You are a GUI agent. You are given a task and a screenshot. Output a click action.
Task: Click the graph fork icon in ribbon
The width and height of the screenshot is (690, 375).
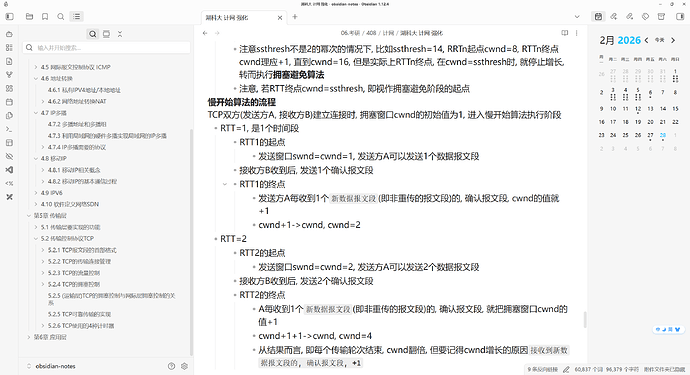tap(9, 74)
